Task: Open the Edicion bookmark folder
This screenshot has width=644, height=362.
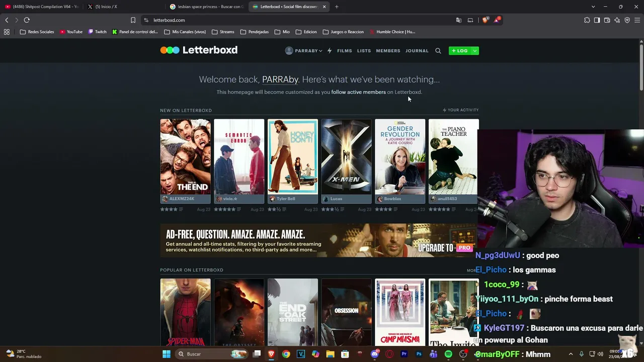Action: pyautogui.click(x=306, y=32)
